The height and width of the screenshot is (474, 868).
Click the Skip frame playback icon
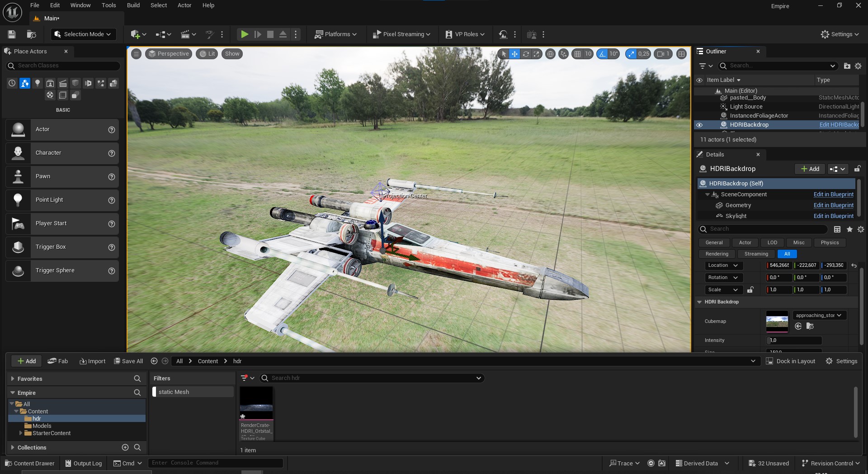click(x=257, y=34)
